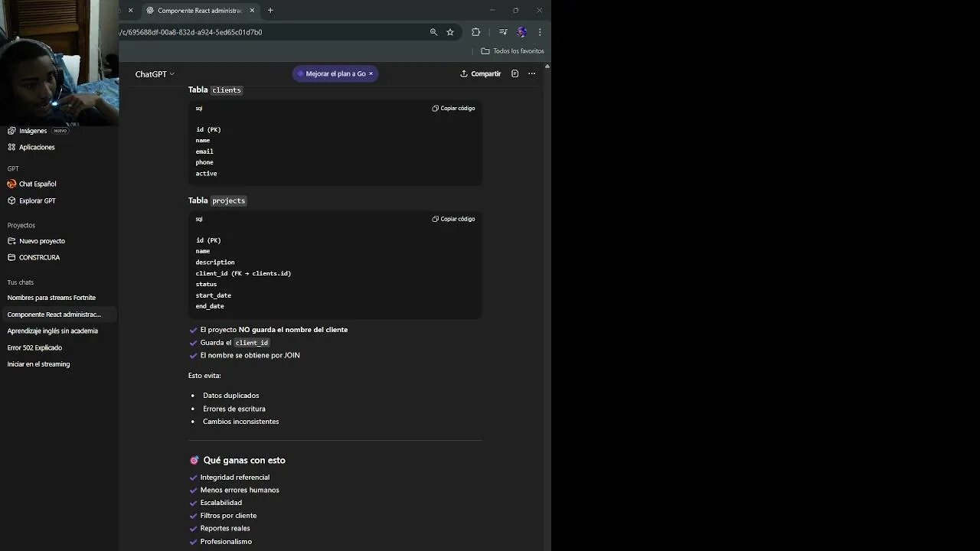The image size is (980, 551).
Task: Bookmark this page with the star icon
Action: point(450,32)
